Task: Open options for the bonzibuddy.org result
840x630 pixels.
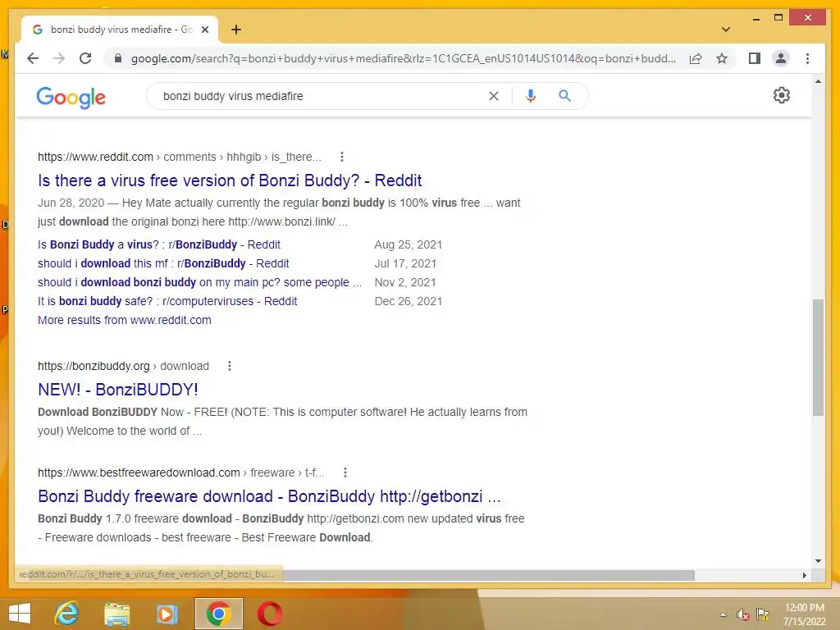Action: click(230, 366)
